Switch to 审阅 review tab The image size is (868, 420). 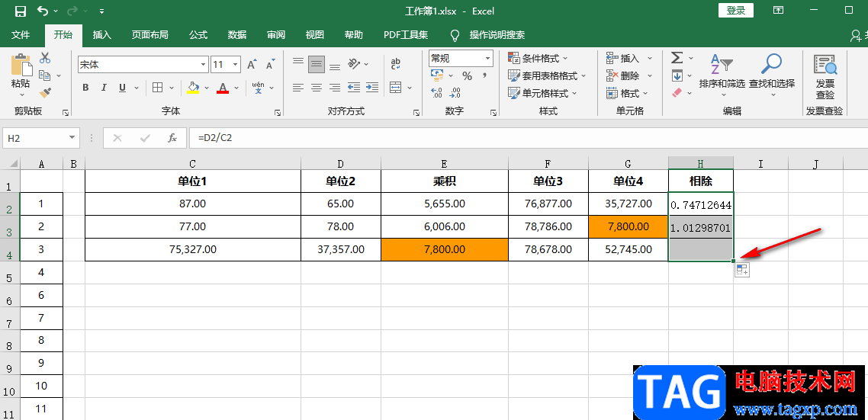click(275, 35)
